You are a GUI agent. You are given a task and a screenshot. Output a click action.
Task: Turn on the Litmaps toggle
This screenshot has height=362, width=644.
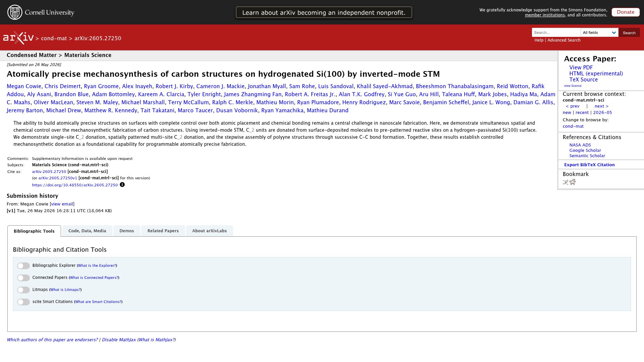pos(23,290)
